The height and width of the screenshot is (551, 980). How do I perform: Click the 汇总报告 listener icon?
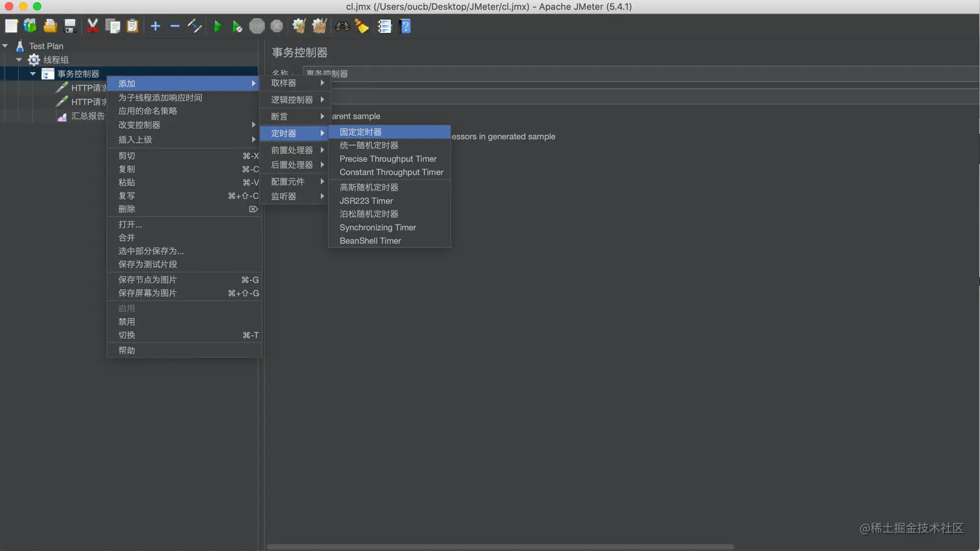(x=62, y=117)
